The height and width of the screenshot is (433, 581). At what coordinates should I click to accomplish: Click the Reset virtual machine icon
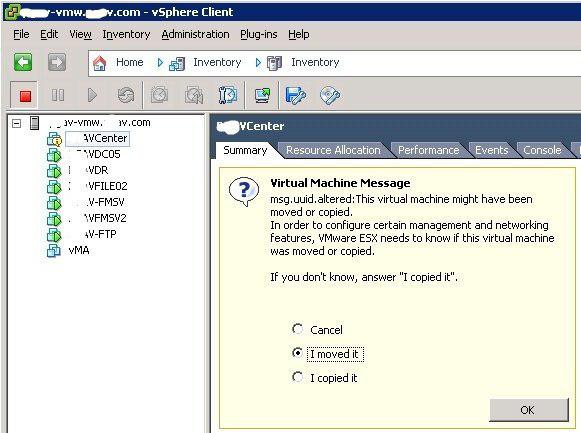(126, 95)
